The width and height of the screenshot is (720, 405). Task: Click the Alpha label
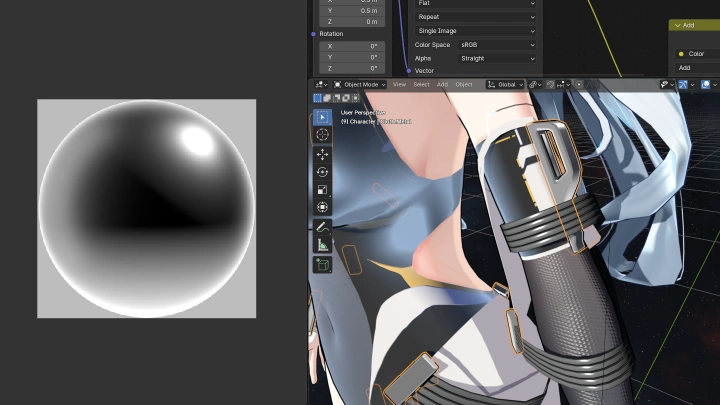click(x=423, y=58)
